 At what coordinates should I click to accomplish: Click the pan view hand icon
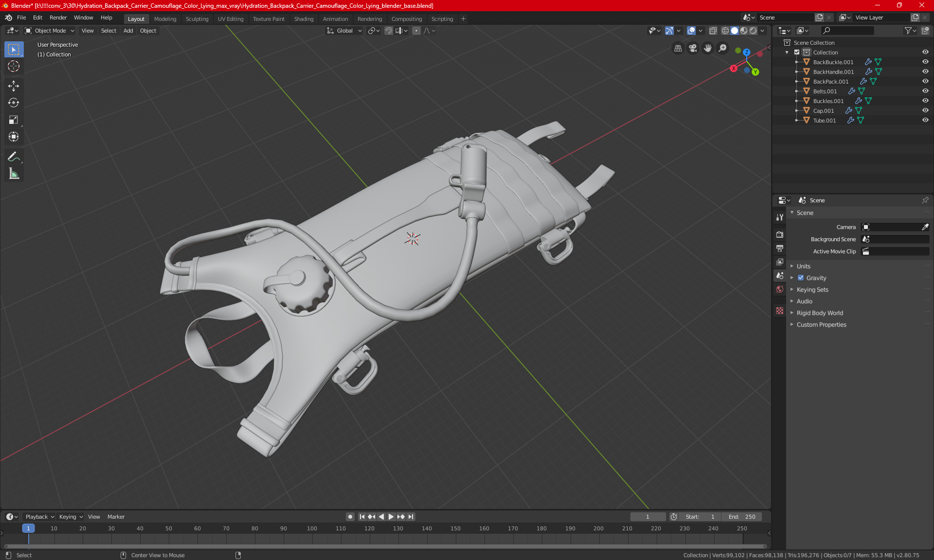pyautogui.click(x=708, y=48)
